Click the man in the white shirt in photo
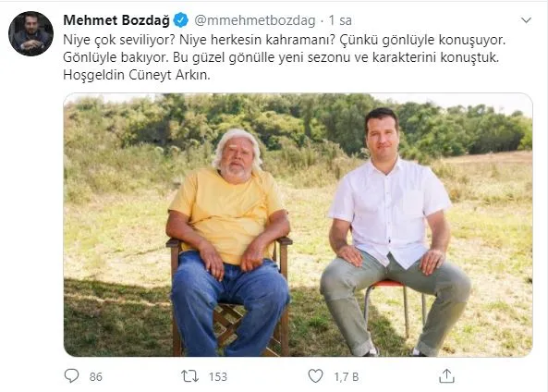This screenshot has width=548, height=392. pyautogui.click(x=395, y=232)
